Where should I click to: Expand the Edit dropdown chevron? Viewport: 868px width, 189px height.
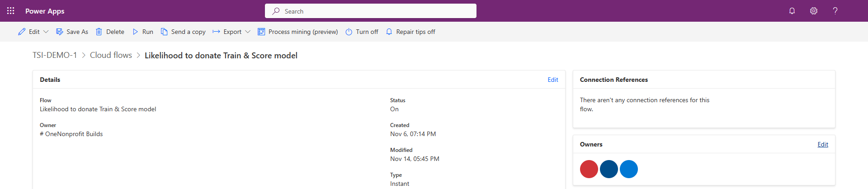click(46, 32)
